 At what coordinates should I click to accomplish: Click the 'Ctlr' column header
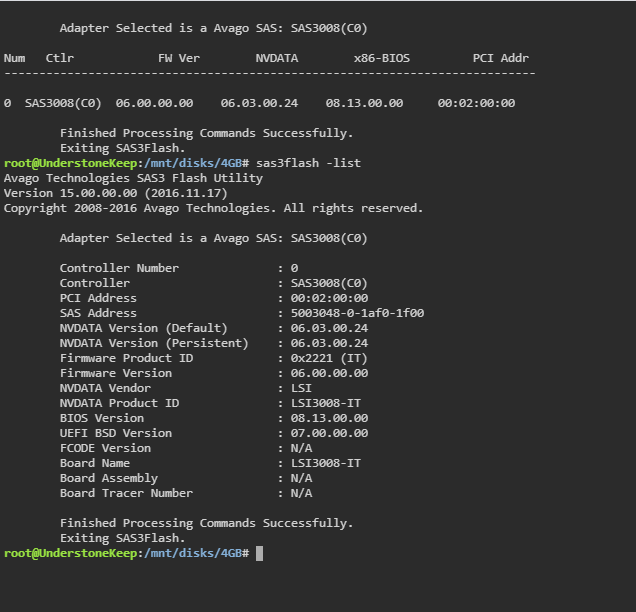[x=60, y=58]
